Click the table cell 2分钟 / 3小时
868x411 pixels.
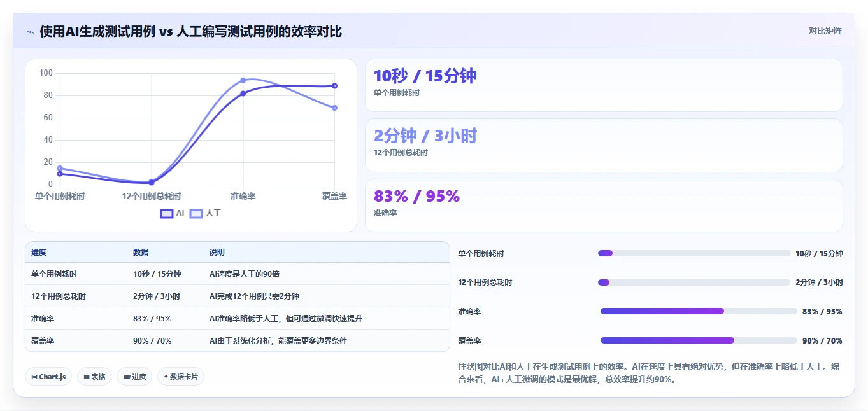click(157, 296)
